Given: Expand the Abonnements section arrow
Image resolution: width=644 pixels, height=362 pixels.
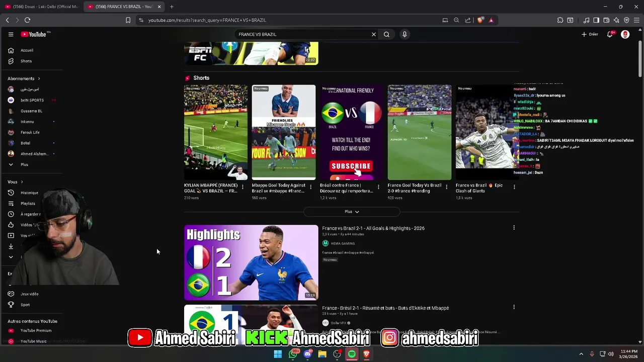Looking at the screenshot, I should 39,78.
